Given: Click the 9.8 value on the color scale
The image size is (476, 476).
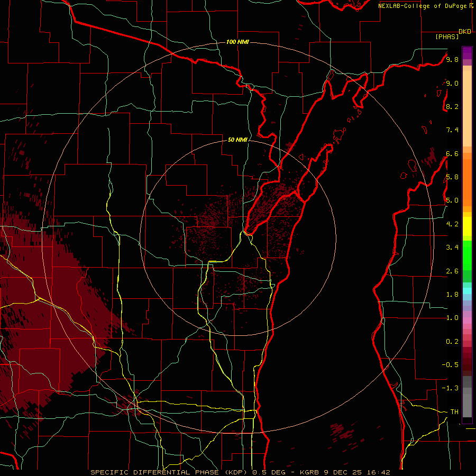Looking at the screenshot, I should 452,59.
